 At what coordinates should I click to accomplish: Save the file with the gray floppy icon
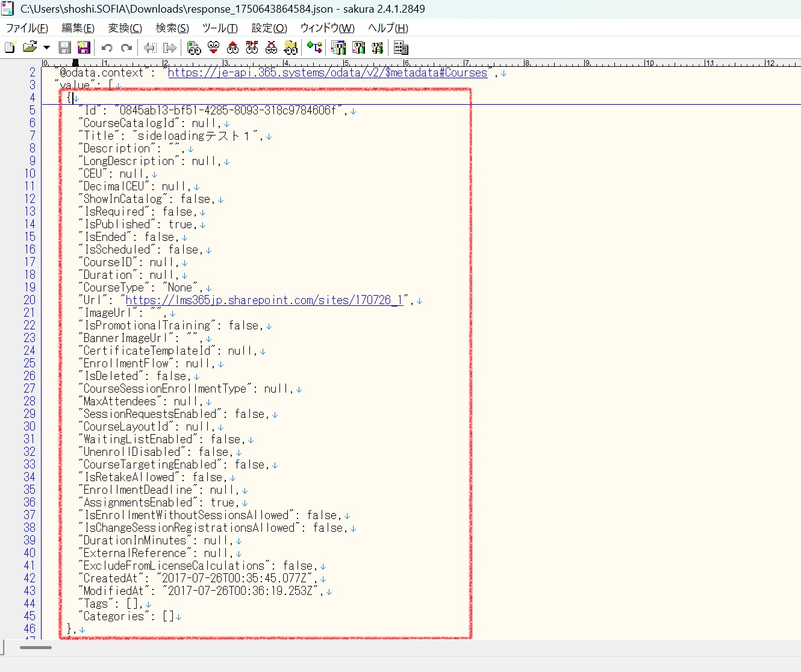click(64, 48)
